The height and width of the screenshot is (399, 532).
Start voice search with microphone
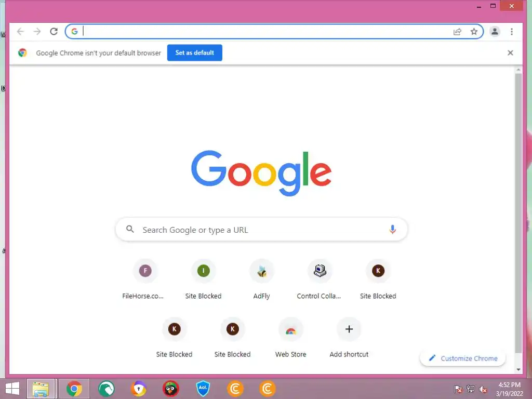click(393, 230)
